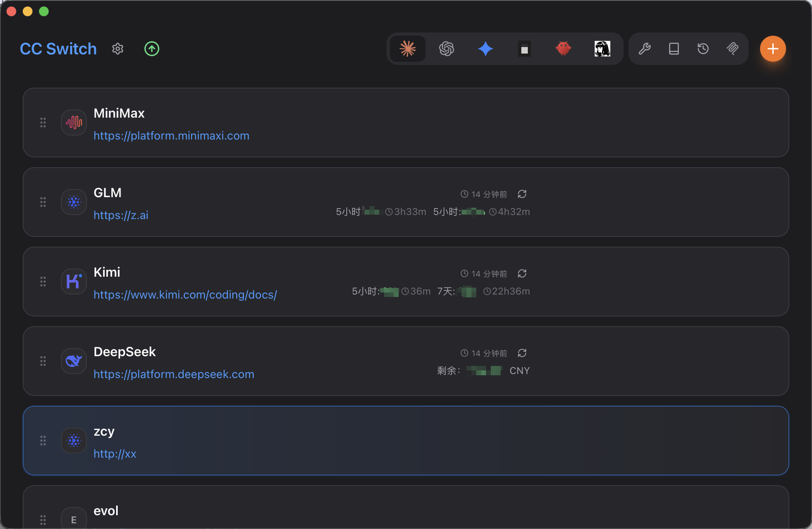Refresh balance for the DeepSeek provider
Screen dimensions: 812x529
522,353
